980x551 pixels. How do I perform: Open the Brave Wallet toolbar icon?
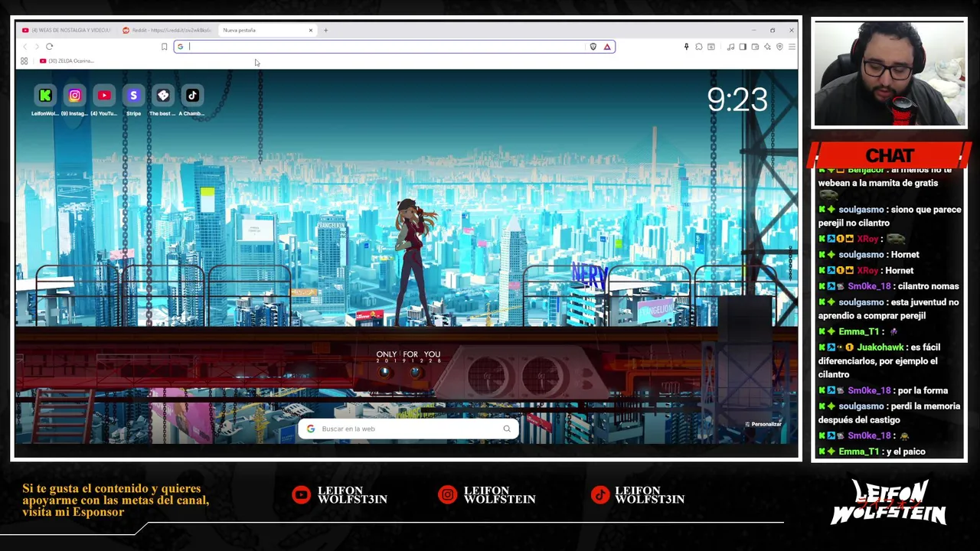point(755,47)
